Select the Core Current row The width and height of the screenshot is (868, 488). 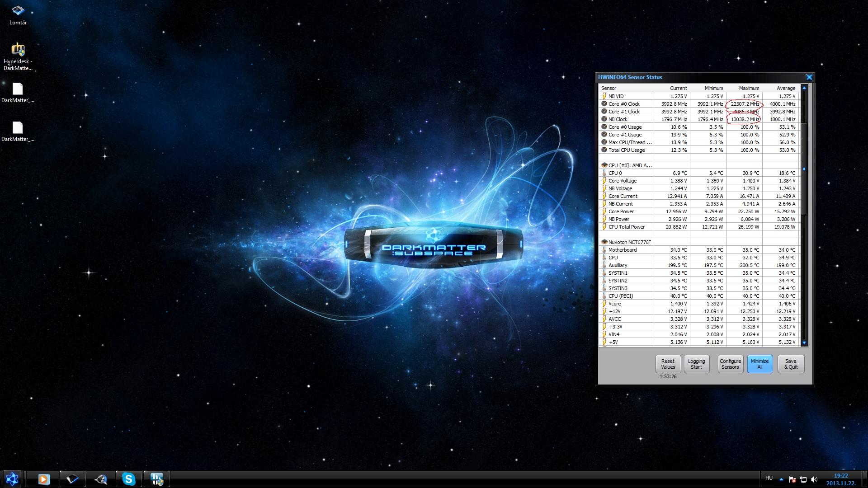point(699,196)
